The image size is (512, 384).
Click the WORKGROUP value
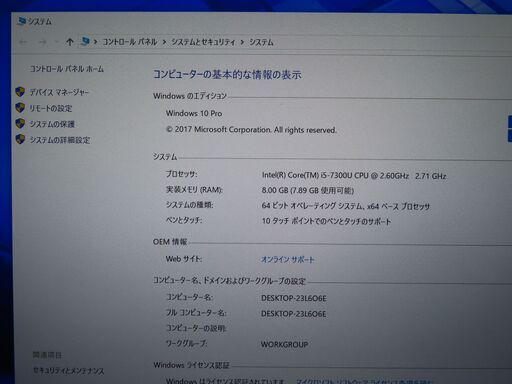pos(284,344)
